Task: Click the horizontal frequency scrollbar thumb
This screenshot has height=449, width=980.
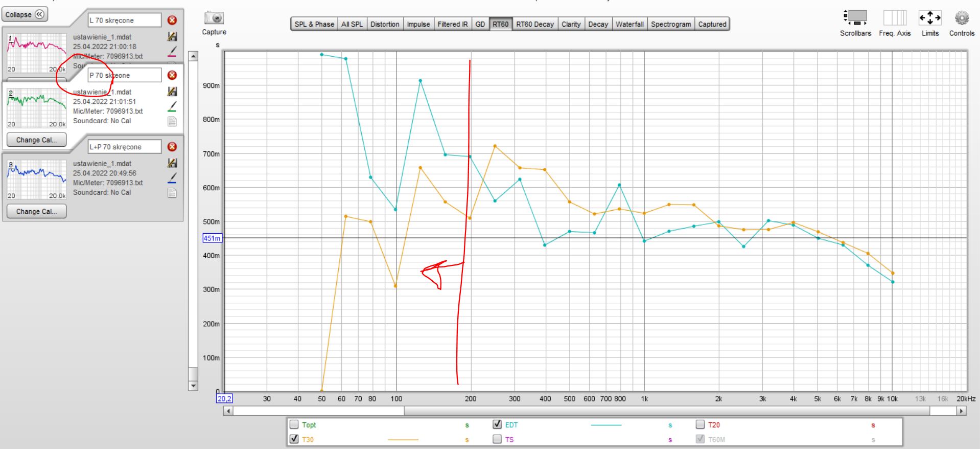Action: click(x=667, y=411)
